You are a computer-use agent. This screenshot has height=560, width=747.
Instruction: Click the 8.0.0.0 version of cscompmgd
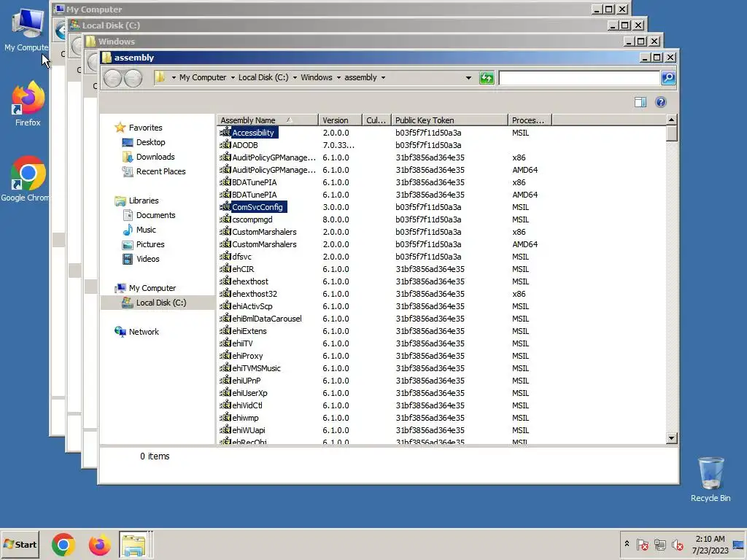pos(336,219)
